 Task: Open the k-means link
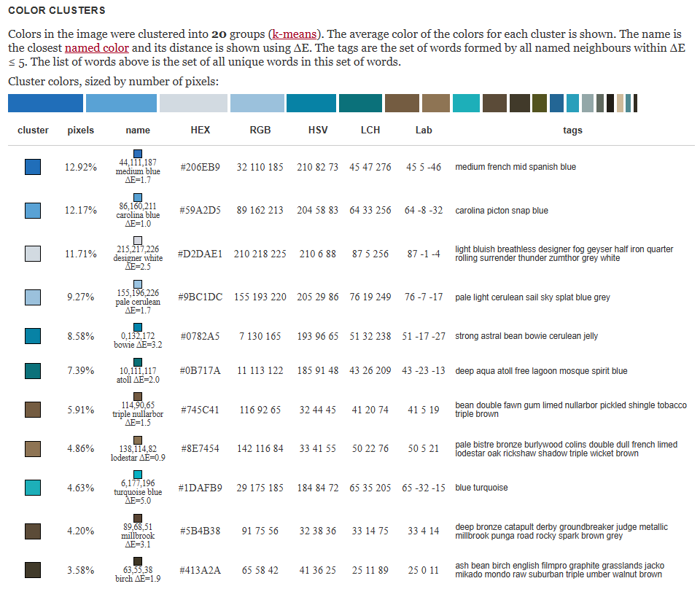coord(295,34)
